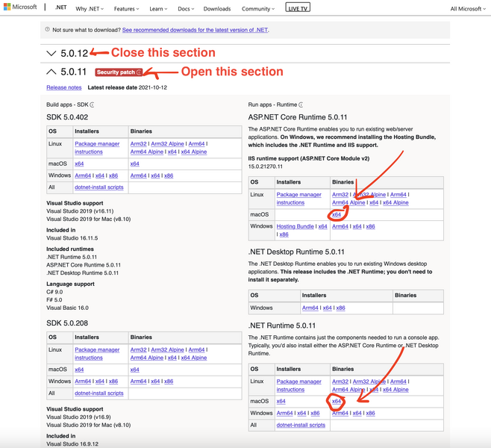Download SDK 5.0.402 Linux Arm32 binary

[x=138, y=144]
